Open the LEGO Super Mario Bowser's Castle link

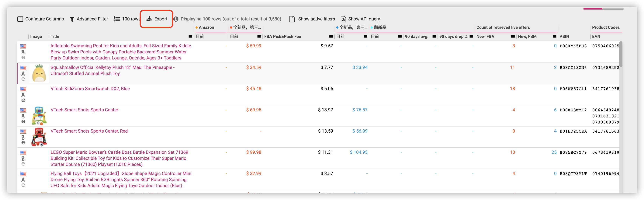pos(119,158)
